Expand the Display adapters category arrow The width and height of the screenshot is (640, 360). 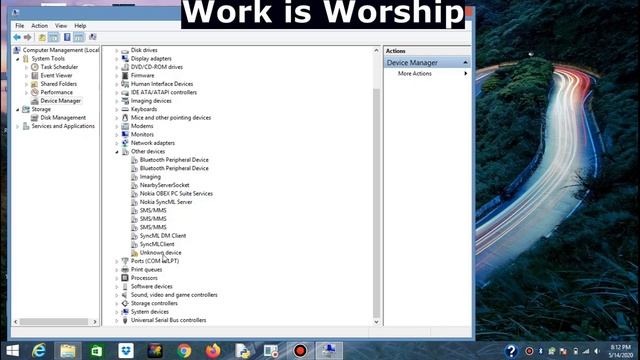(116, 59)
